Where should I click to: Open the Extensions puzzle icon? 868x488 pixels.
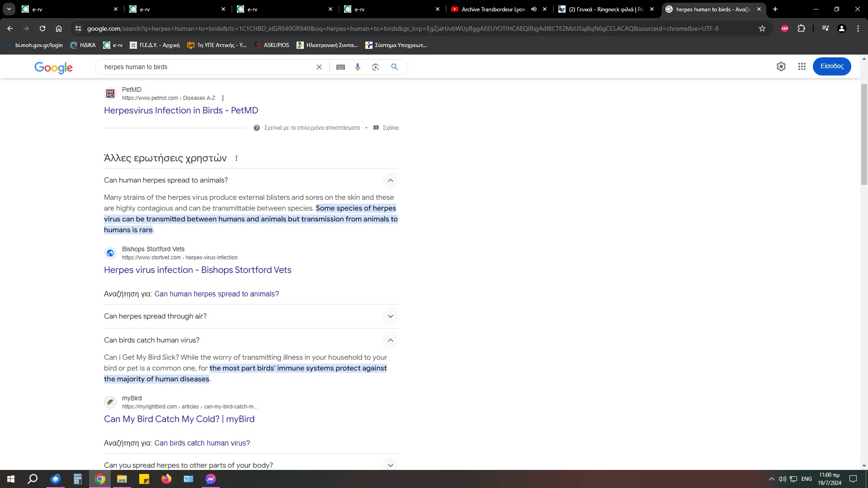(801, 28)
